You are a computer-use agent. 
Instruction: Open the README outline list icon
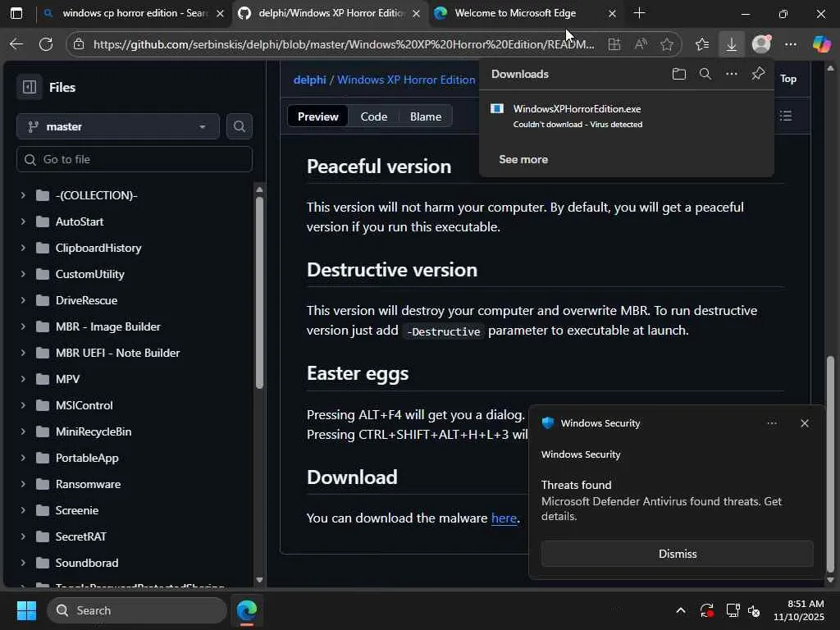coord(786,116)
